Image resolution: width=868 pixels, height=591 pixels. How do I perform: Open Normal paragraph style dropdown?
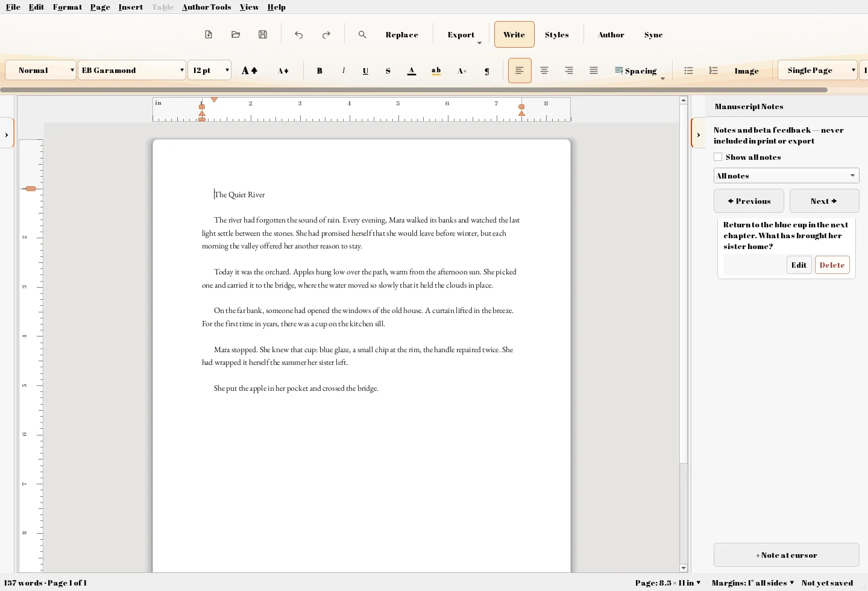pos(40,70)
